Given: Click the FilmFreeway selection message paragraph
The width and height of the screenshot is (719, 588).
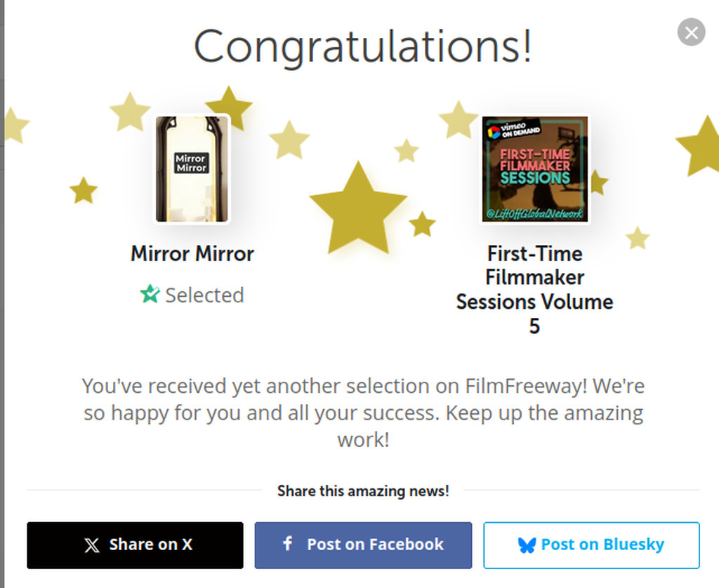Looking at the screenshot, I should [363, 413].
